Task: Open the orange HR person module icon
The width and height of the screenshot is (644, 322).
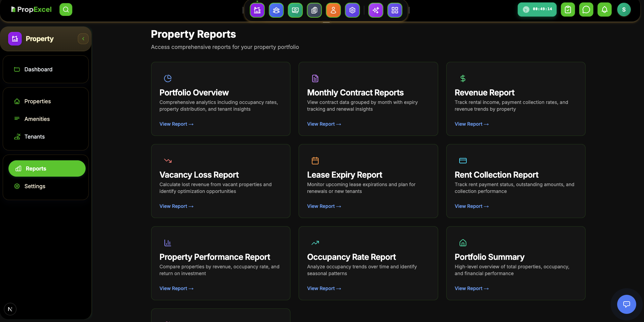Action: (x=333, y=10)
